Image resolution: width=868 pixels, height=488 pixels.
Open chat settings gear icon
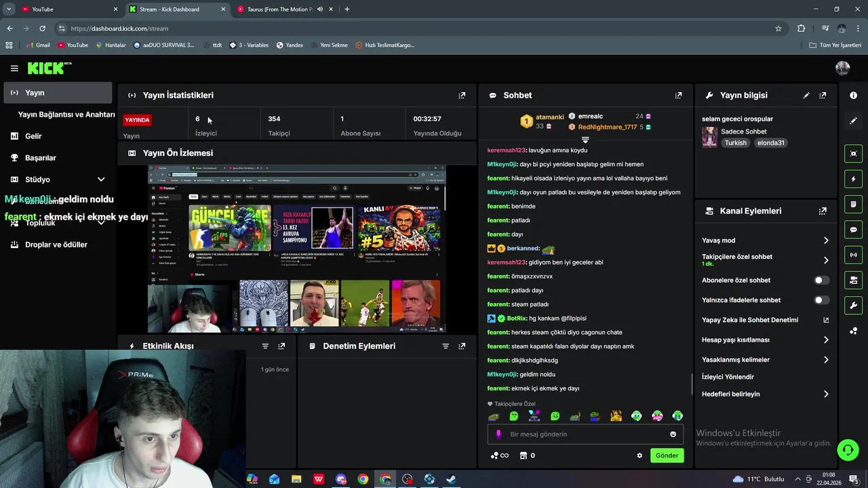639,455
